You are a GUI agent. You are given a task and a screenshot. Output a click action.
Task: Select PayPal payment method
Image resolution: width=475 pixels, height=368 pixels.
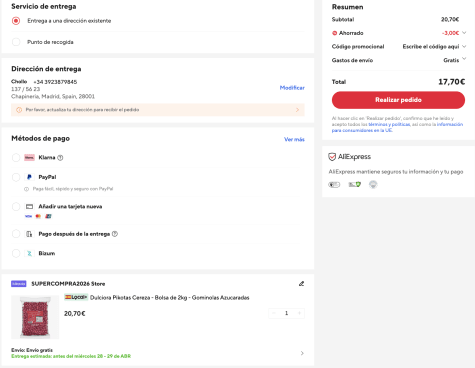pyautogui.click(x=16, y=177)
